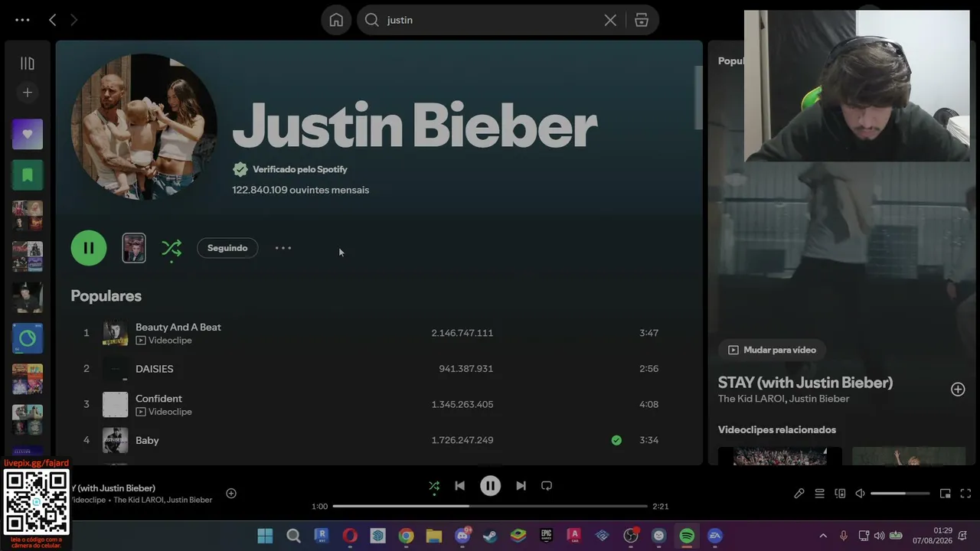Toggle shuffle in the player bar

(434, 486)
